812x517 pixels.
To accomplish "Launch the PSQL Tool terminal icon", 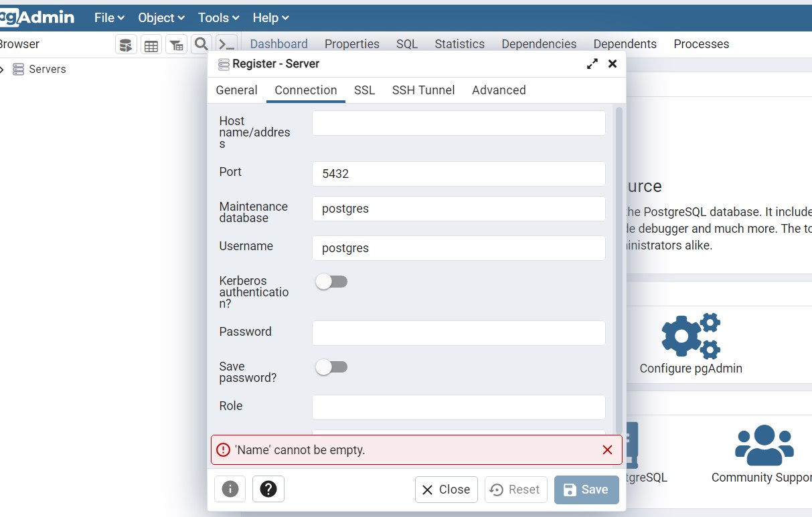I will (x=226, y=45).
